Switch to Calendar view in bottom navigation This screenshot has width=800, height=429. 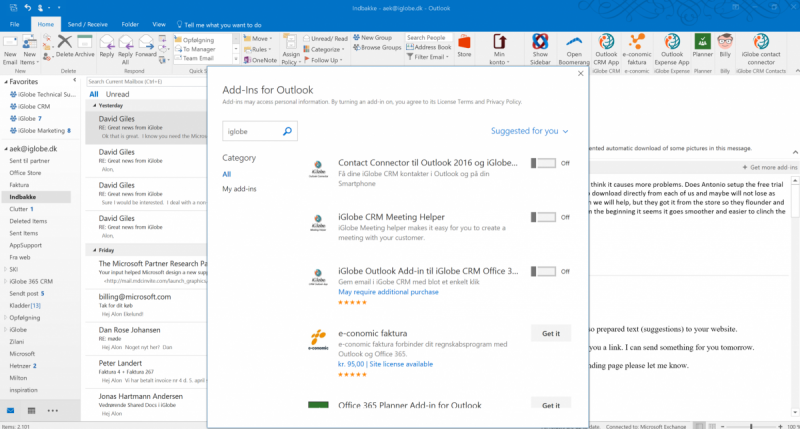click(31, 410)
